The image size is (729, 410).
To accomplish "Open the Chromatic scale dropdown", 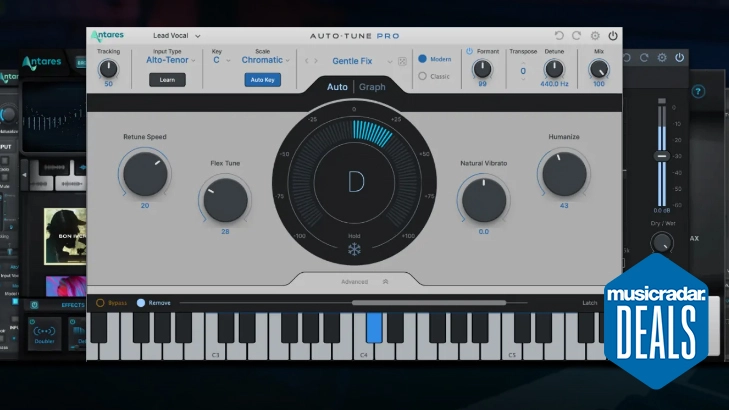I will 265,60.
